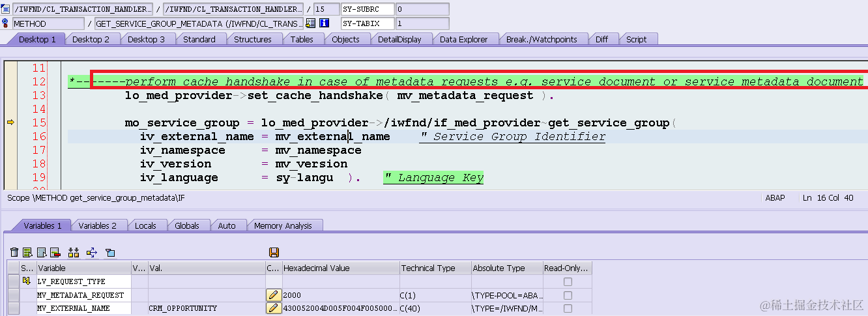Open the Memory Analysis tab

(283, 225)
